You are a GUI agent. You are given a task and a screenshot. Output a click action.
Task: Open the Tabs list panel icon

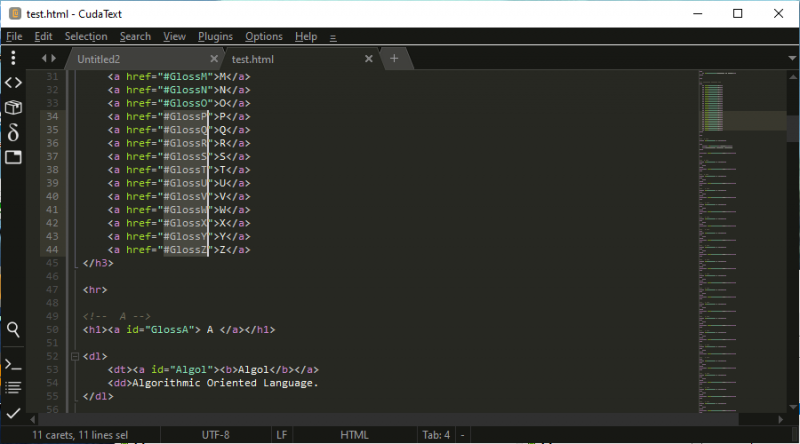[13, 157]
